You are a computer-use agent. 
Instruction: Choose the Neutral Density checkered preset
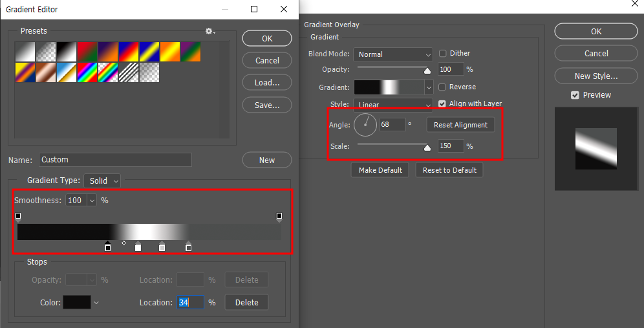(x=149, y=72)
